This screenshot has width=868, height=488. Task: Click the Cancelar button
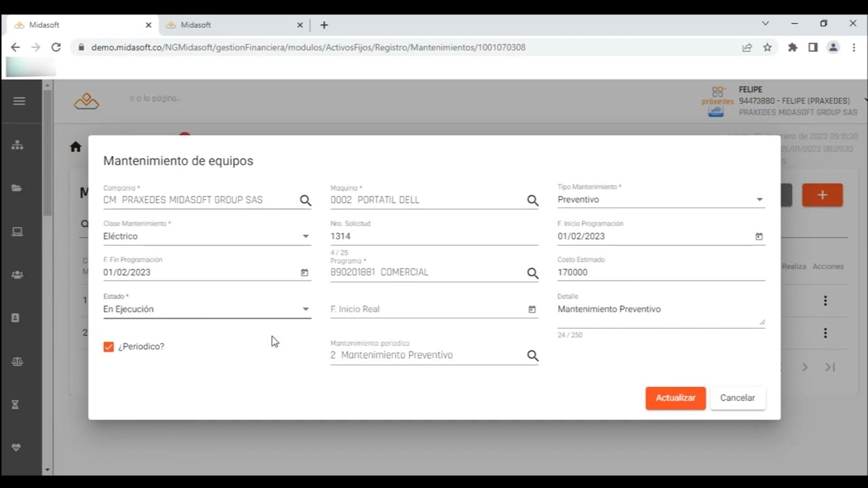point(738,398)
